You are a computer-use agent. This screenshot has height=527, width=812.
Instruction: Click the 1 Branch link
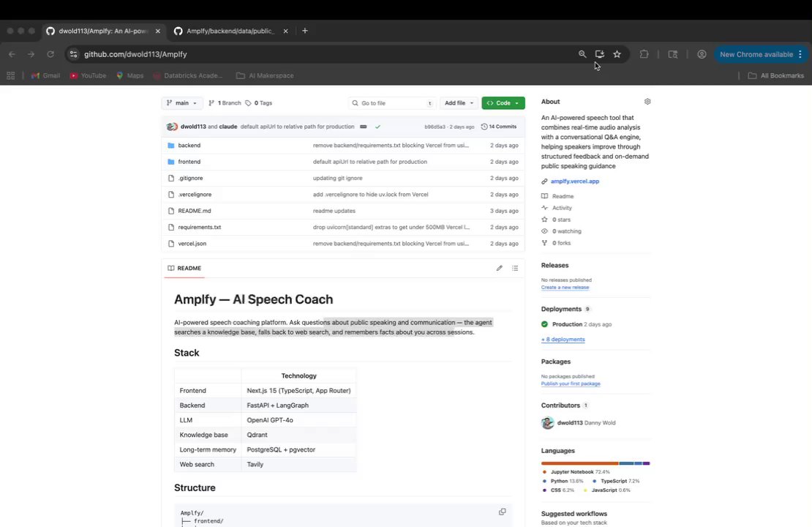click(225, 103)
